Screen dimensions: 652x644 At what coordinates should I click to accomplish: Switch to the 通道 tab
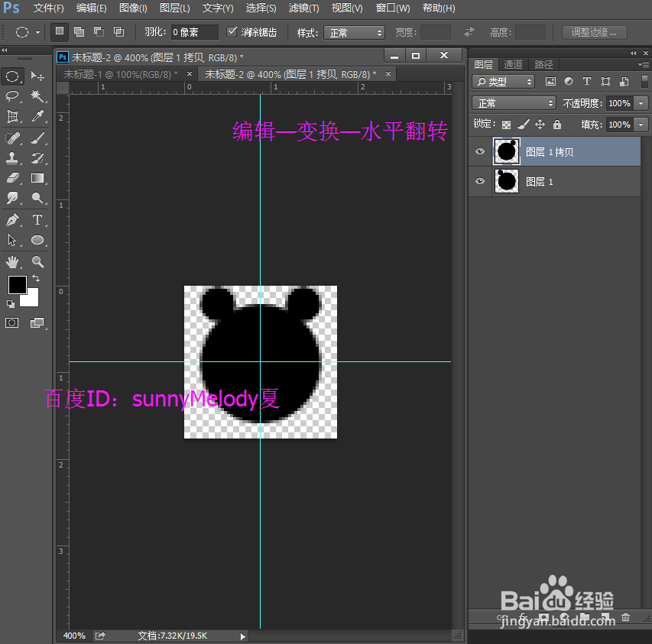(513, 64)
